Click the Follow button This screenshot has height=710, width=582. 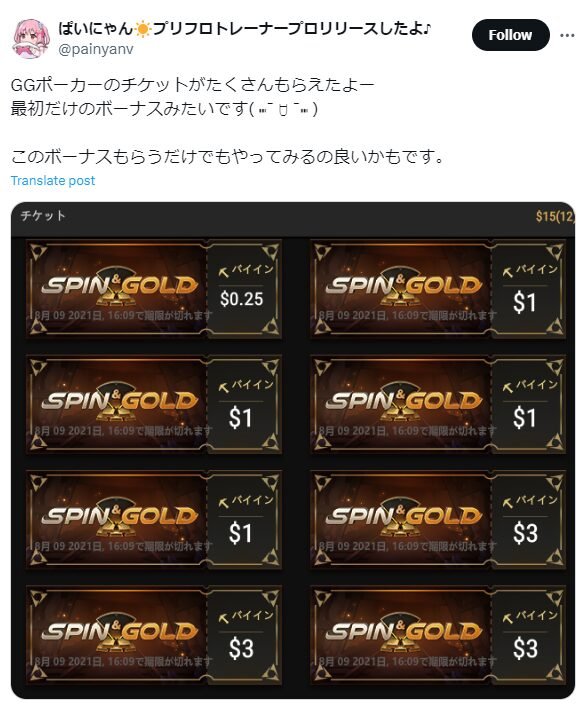(510, 35)
